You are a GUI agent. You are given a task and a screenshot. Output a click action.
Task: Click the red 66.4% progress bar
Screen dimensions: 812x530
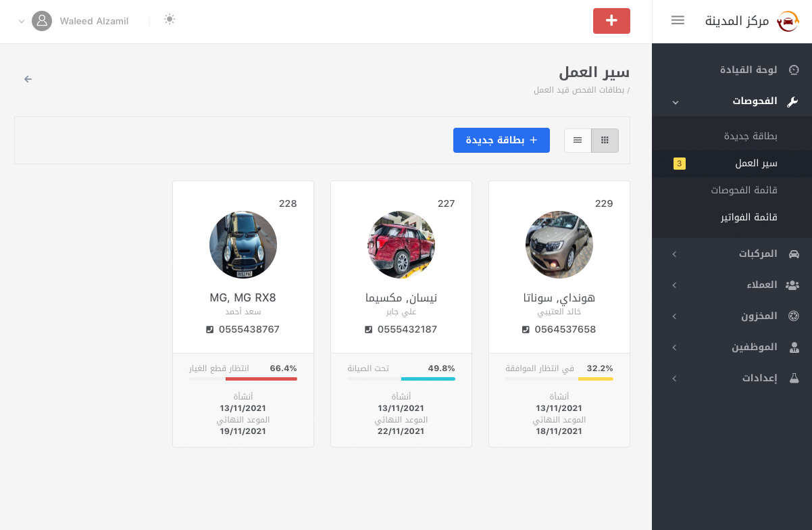(261, 379)
